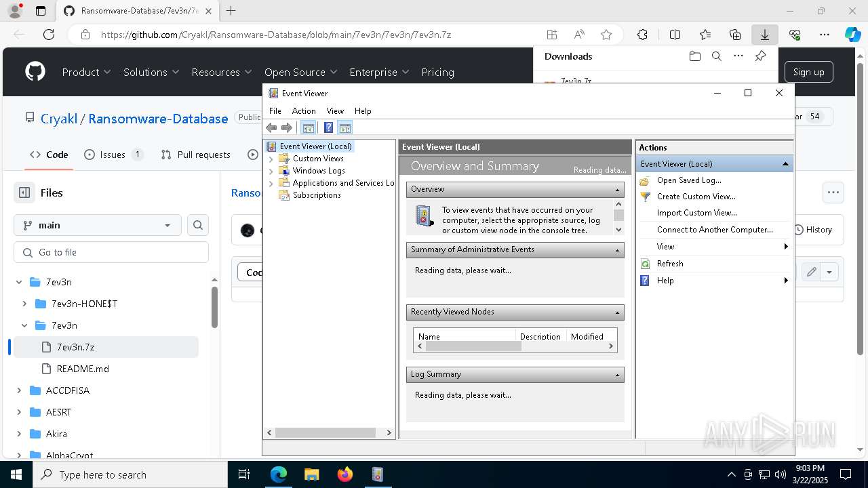The image size is (868, 488).
Task: Click Description column header
Action: [x=540, y=336]
